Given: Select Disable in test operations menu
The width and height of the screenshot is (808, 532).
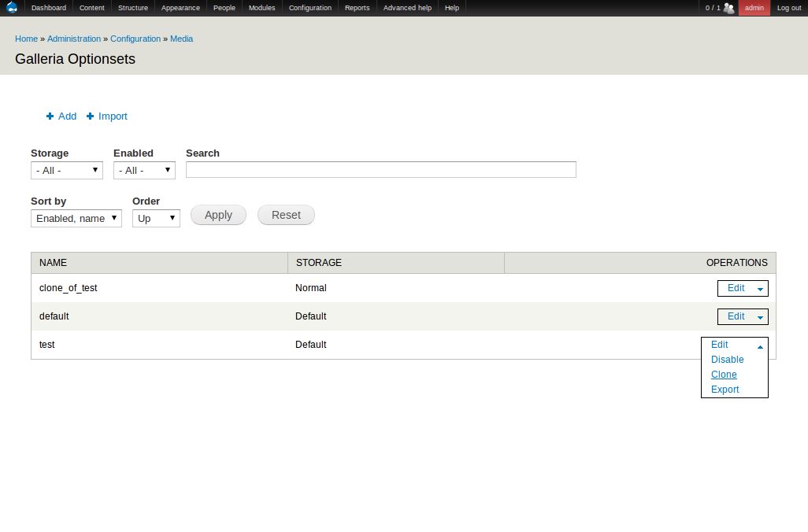Looking at the screenshot, I should [x=727, y=360].
